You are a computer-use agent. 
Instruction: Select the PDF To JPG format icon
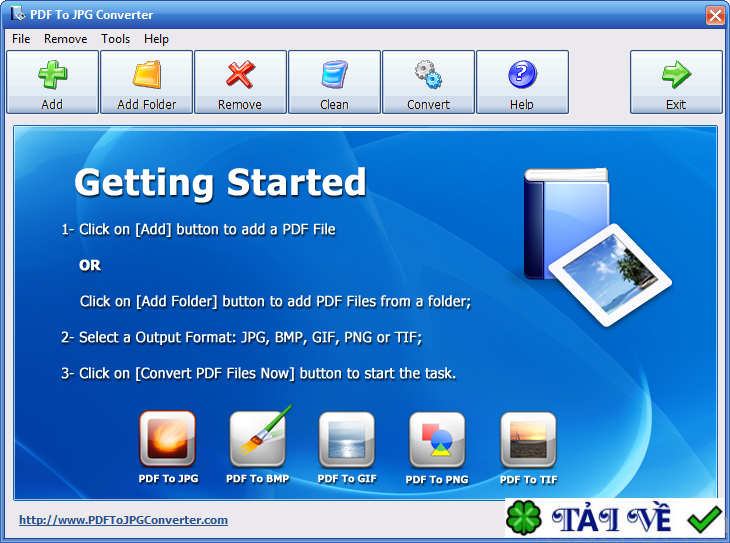[x=168, y=439]
